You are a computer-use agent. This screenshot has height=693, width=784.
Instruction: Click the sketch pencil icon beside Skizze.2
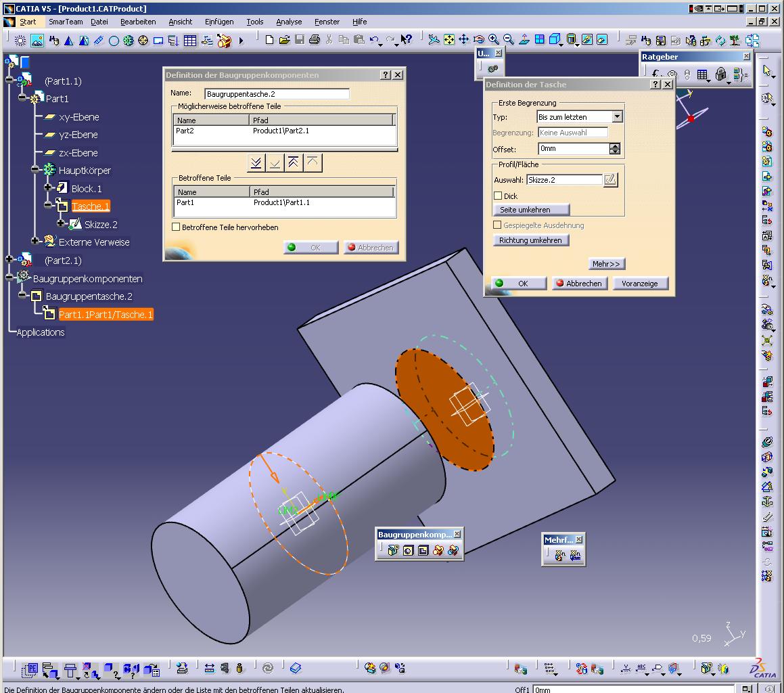[610, 179]
